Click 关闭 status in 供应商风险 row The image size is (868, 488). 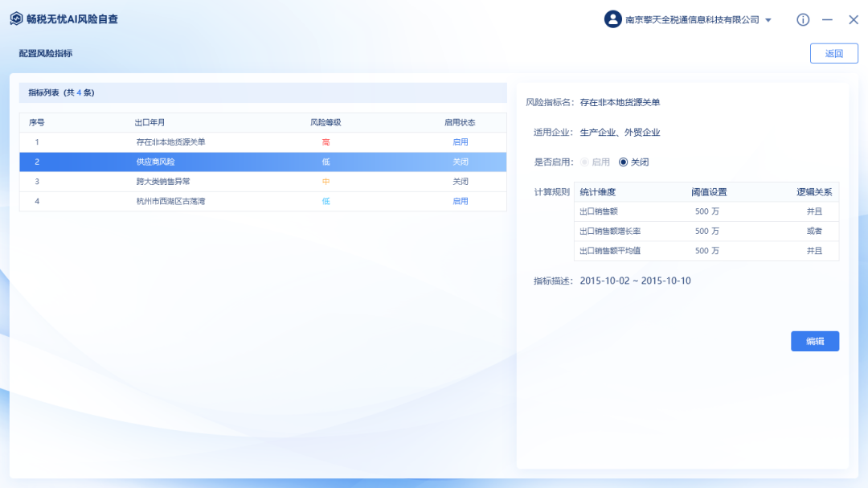coord(460,162)
